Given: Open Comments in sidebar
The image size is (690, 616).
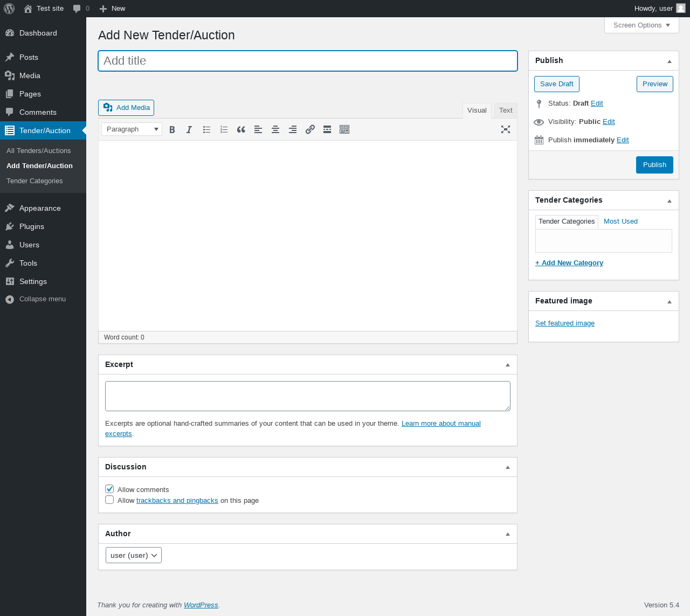Looking at the screenshot, I should (x=43, y=112).
